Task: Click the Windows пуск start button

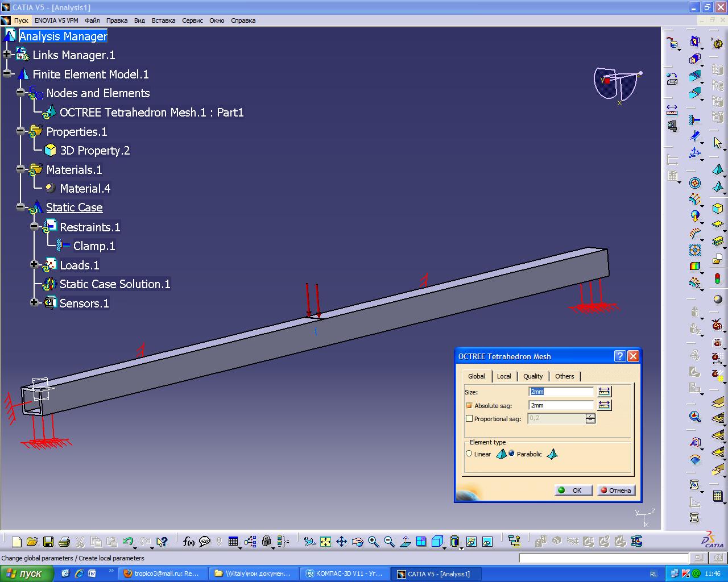Action: point(26,574)
